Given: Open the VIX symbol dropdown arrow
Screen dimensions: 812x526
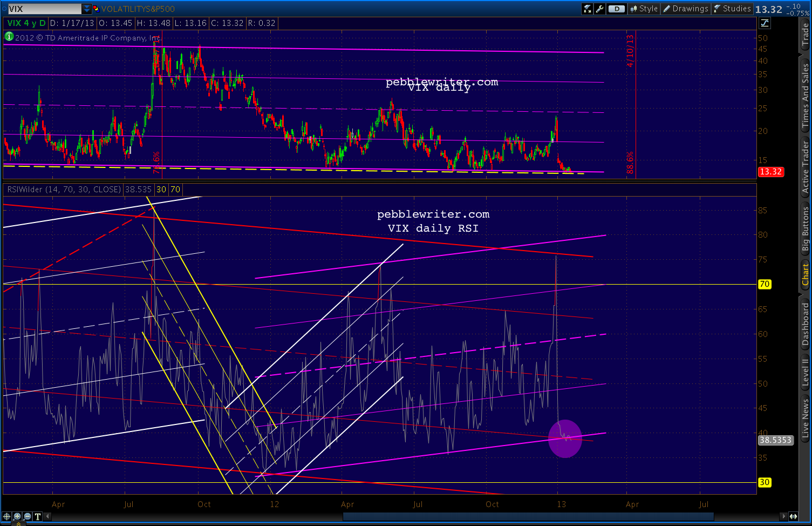Looking at the screenshot, I should click(x=87, y=9).
